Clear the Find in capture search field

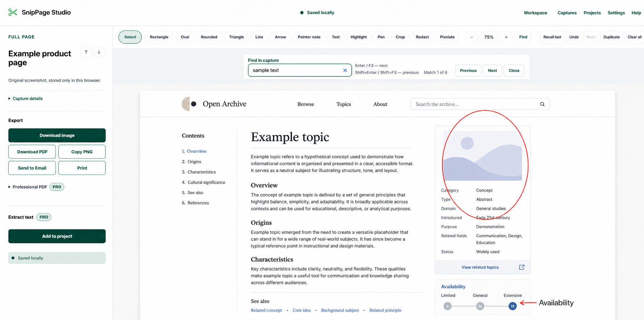pos(345,70)
